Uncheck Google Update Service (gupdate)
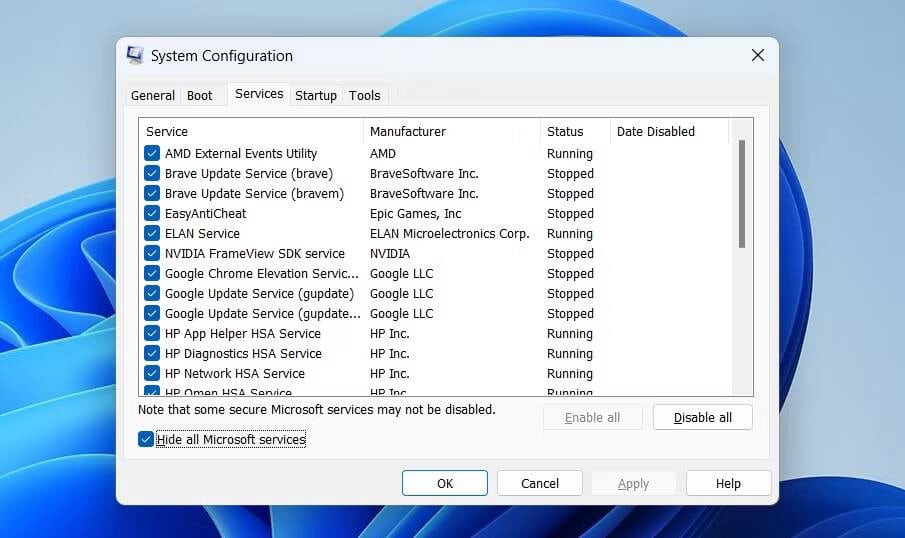Screen dimensions: 905x538 click(152, 293)
